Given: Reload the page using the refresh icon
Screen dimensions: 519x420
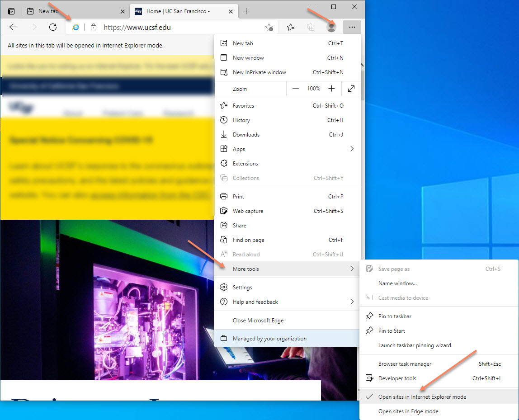Looking at the screenshot, I should [x=53, y=27].
